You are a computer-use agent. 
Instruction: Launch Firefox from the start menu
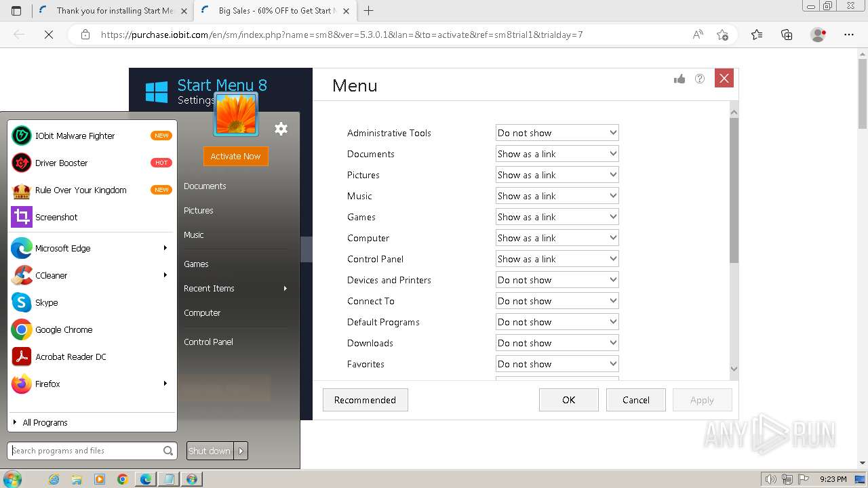[92, 384]
